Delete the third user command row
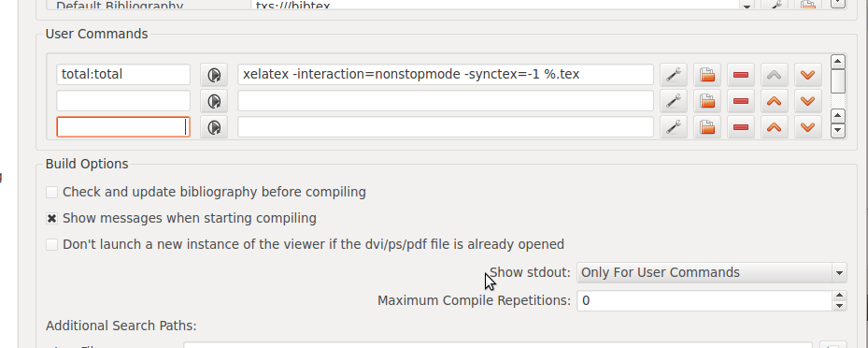This screenshot has height=348, width=868. [x=741, y=127]
